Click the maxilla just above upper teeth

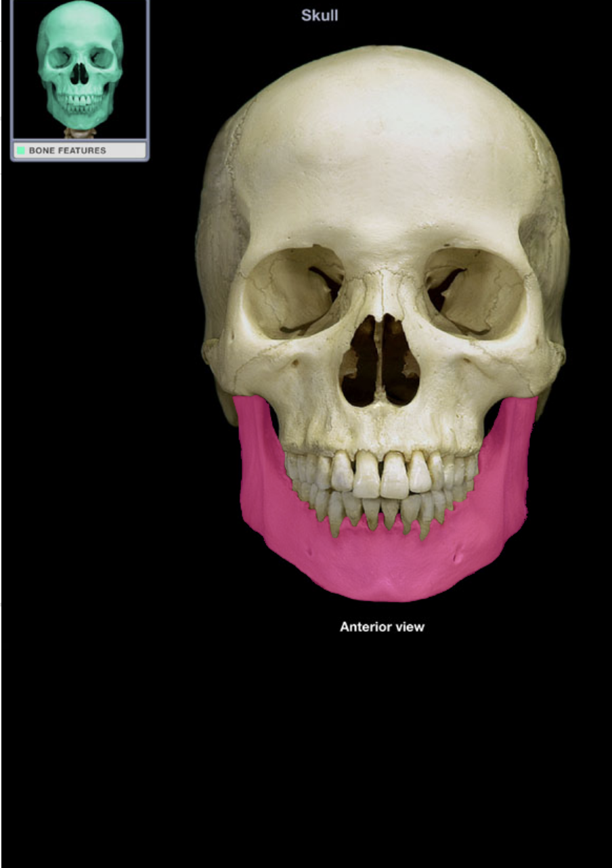pyautogui.click(x=380, y=433)
